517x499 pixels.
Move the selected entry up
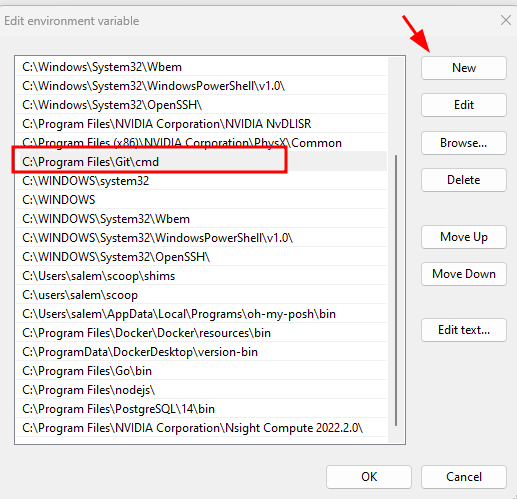click(464, 237)
